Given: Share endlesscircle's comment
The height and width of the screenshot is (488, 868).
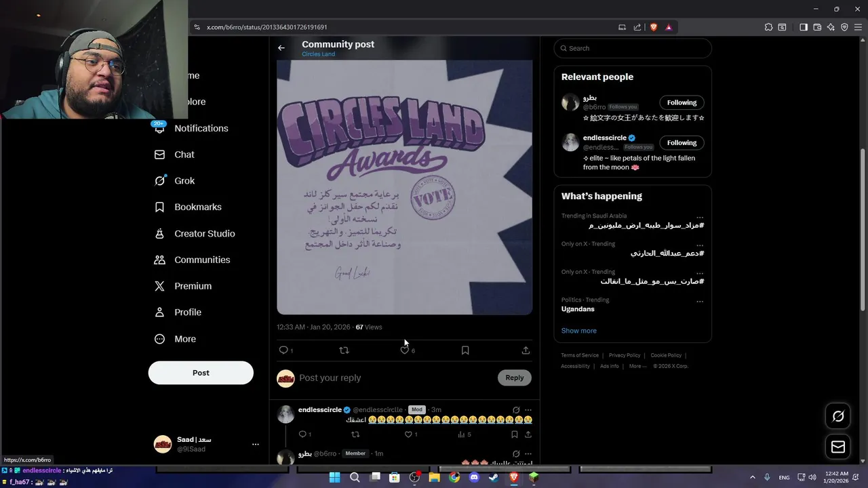Looking at the screenshot, I should click(528, 434).
